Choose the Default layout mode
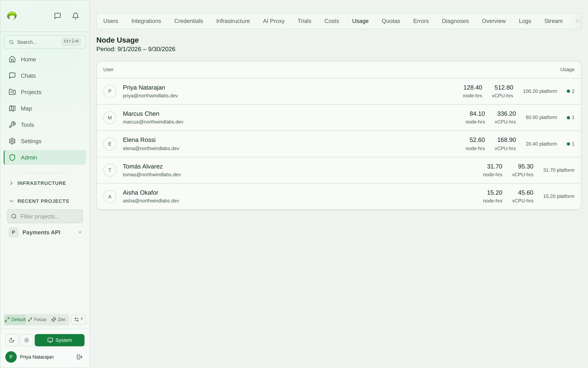588x368 pixels. tap(15, 320)
